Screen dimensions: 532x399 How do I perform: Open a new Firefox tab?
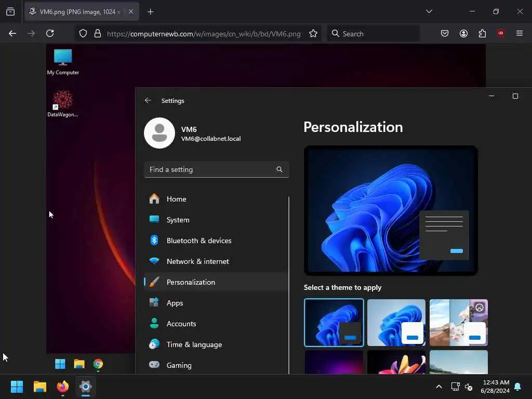click(151, 12)
